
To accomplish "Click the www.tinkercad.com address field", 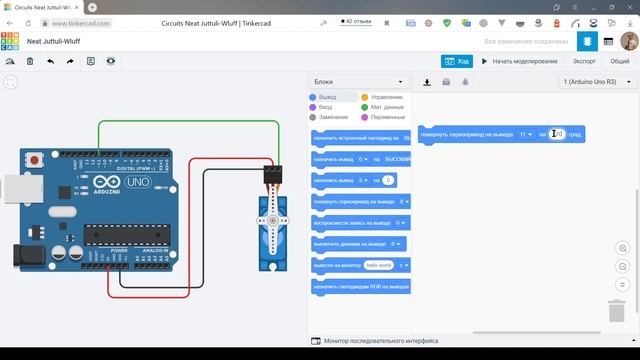I will [81, 23].
